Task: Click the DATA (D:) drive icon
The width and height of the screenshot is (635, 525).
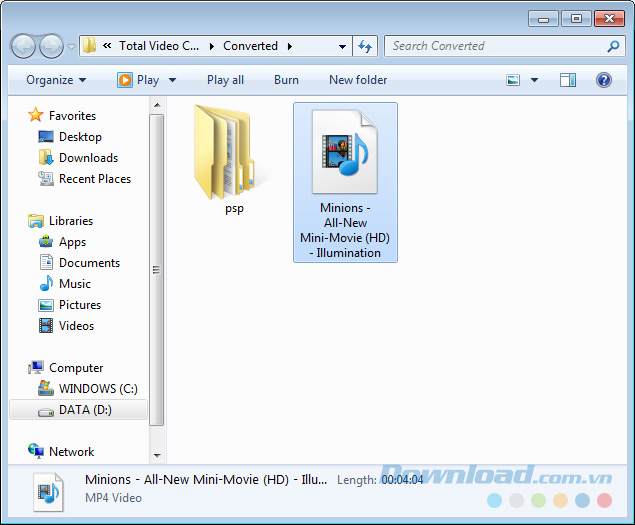Action: 46,412
